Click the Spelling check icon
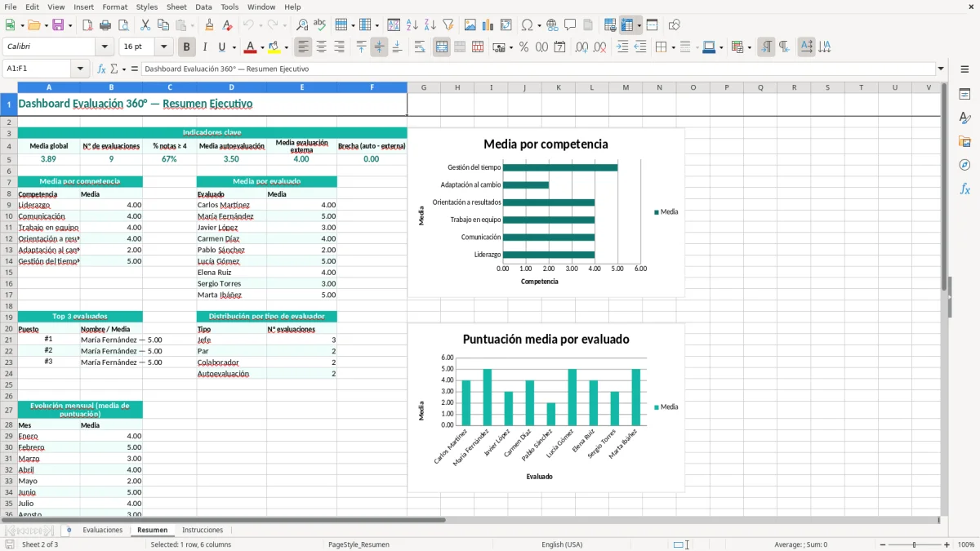 [x=319, y=25]
